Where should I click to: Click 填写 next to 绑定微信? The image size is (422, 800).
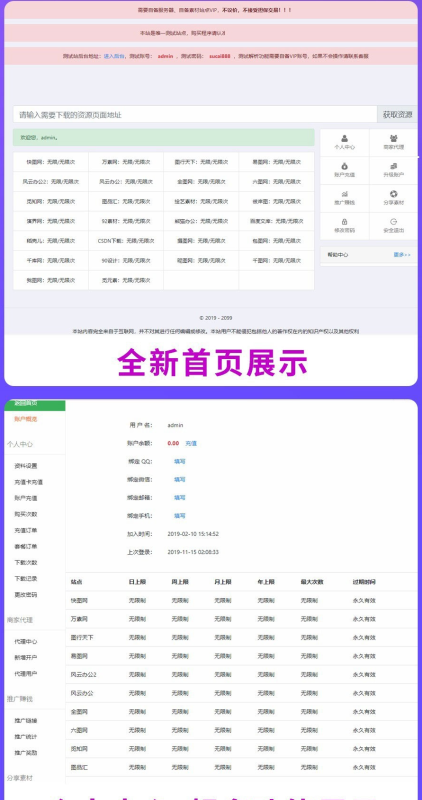(180, 480)
